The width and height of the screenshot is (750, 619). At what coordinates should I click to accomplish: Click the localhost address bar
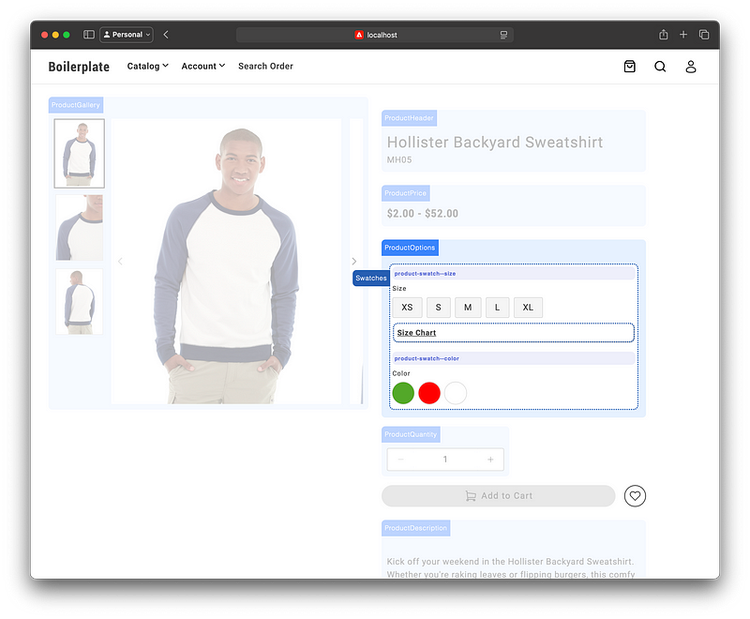click(x=375, y=35)
